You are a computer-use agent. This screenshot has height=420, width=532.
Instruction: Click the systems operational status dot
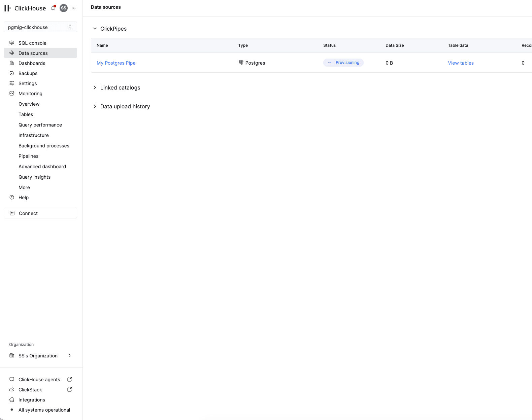(x=12, y=410)
